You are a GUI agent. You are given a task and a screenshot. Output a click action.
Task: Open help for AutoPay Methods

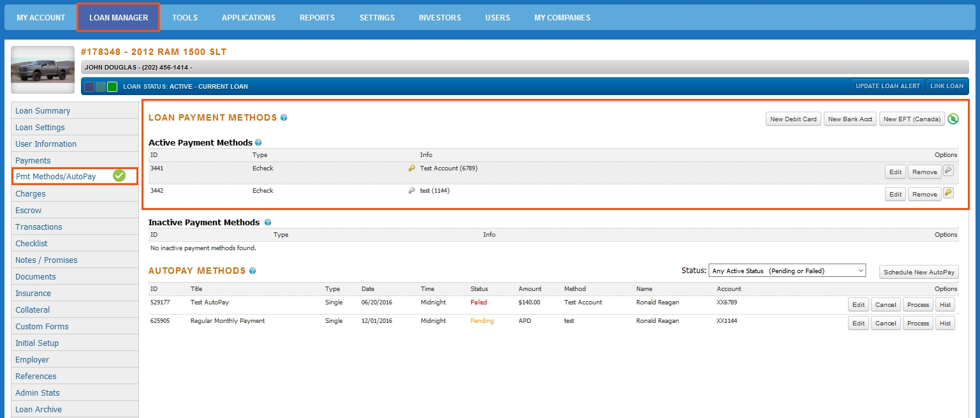(x=252, y=271)
